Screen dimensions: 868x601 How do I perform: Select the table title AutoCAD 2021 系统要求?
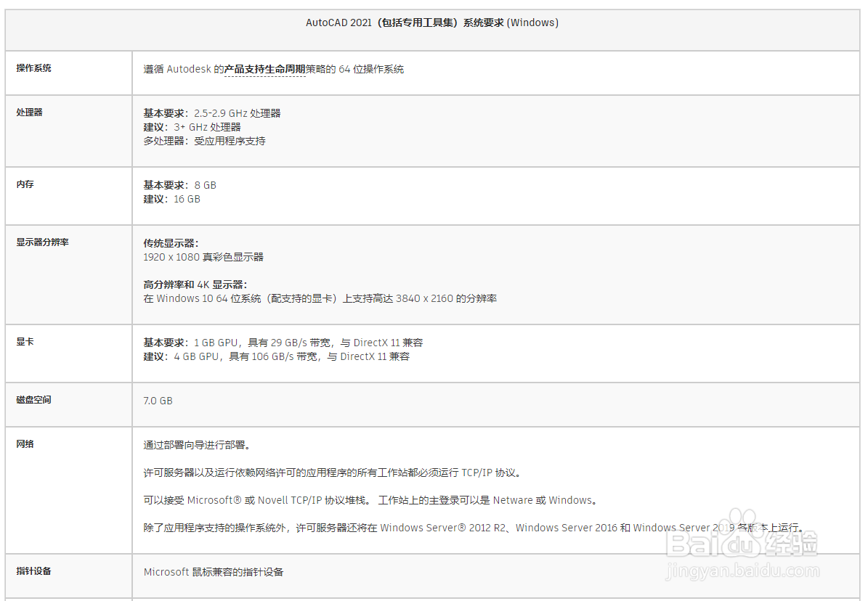coord(432,23)
